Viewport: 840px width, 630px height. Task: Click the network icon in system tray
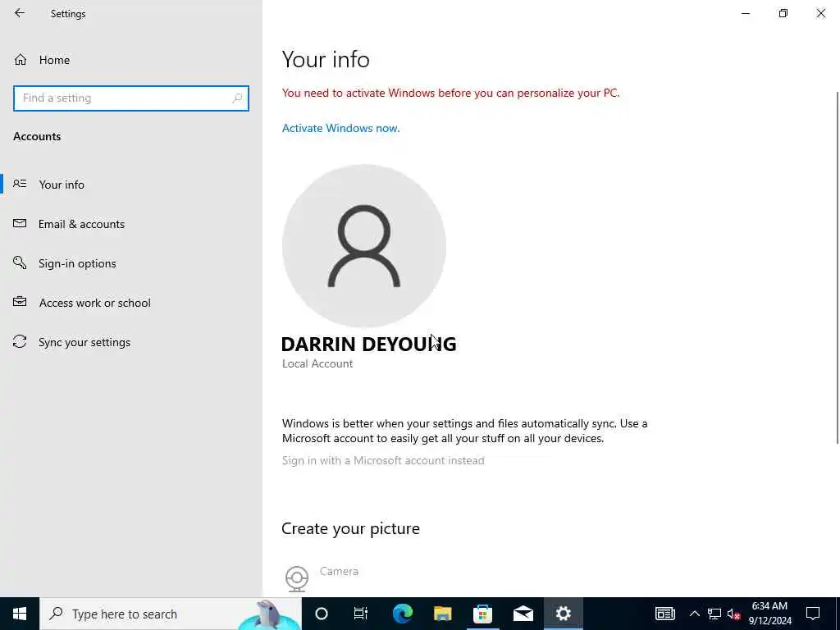click(714, 614)
